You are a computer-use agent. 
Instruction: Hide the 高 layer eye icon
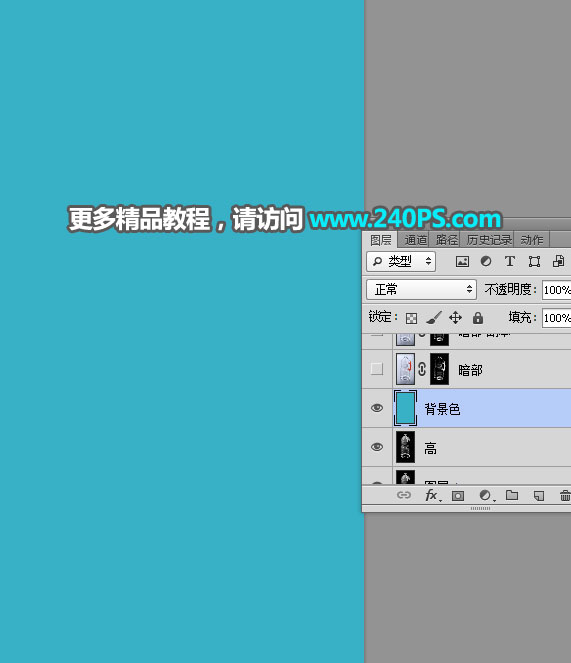click(377, 447)
